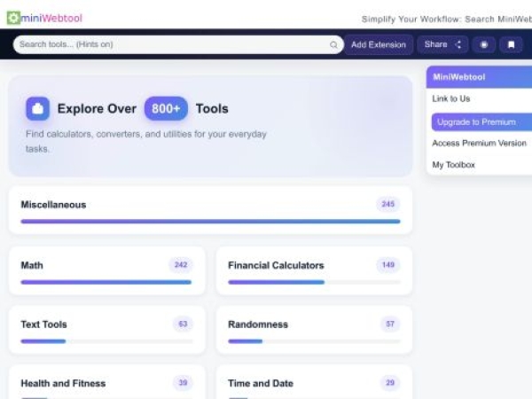The width and height of the screenshot is (532, 399).
Task: Click the miniWebtool logo icon
Action: [x=13, y=18]
